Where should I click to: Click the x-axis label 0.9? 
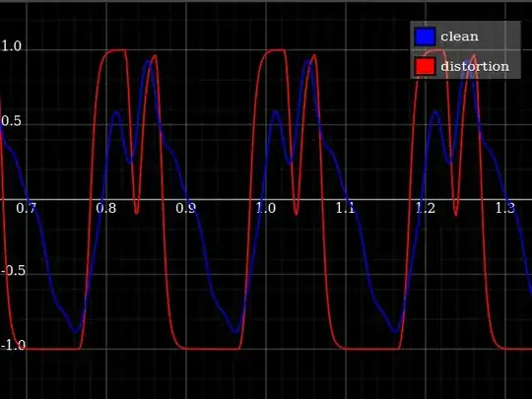(186, 208)
